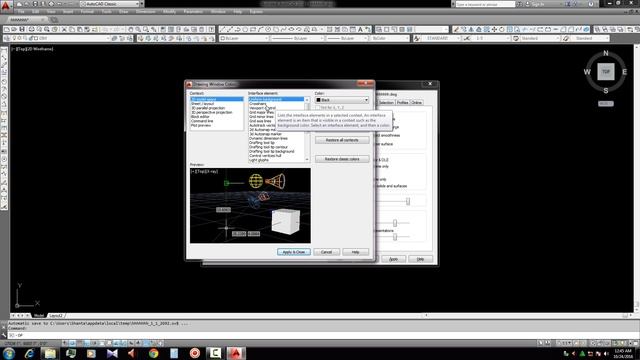
Task: Open the Standard table style dropdown
Action: 540,38
